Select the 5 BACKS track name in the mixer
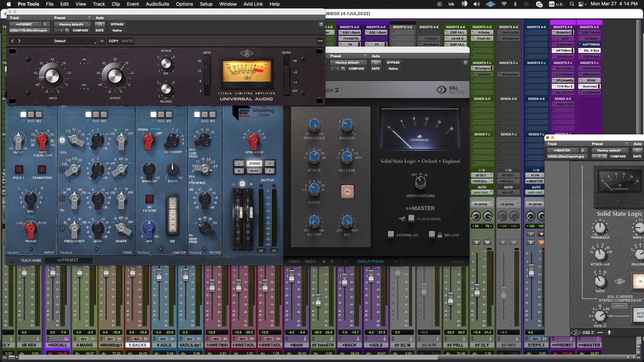644x362 pixels. click(x=138, y=345)
